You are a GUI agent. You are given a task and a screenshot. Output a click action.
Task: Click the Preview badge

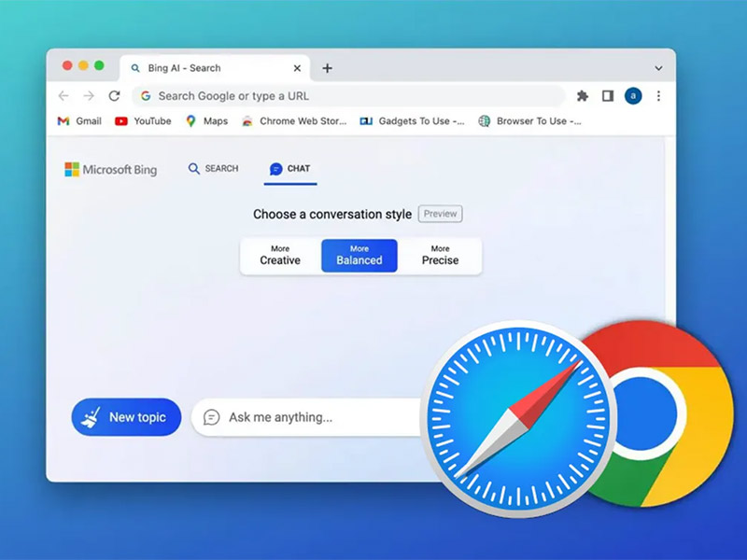coord(440,214)
